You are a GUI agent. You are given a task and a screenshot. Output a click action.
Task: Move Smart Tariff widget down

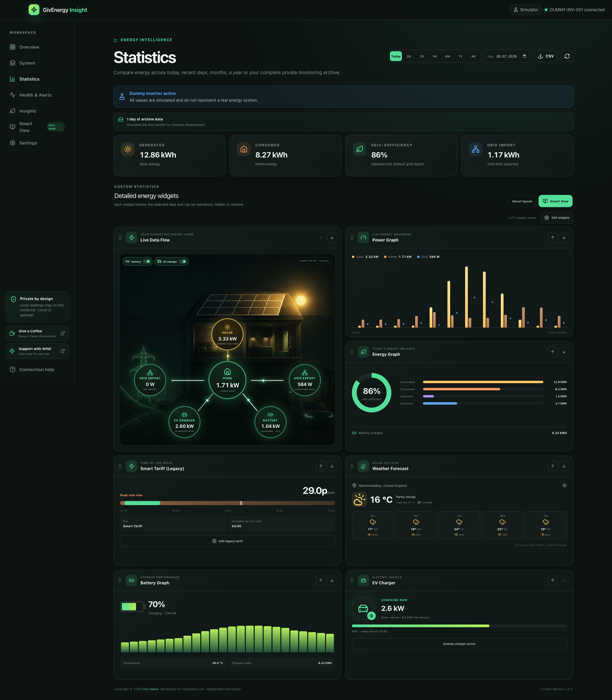(x=331, y=466)
